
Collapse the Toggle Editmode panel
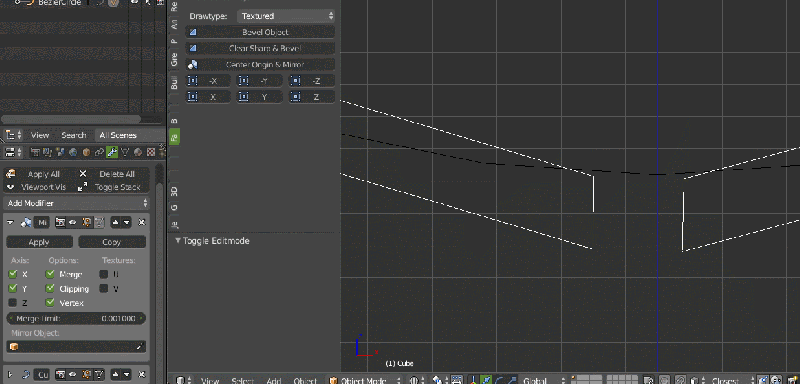178,240
